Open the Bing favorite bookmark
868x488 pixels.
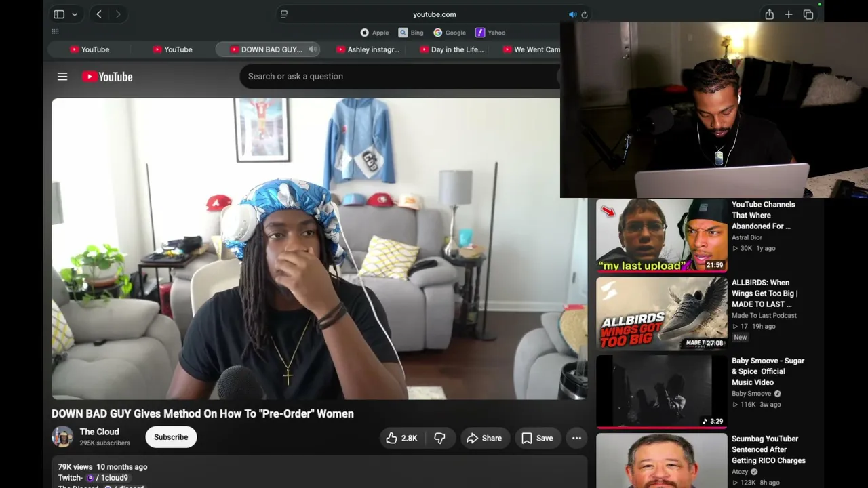click(411, 33)
